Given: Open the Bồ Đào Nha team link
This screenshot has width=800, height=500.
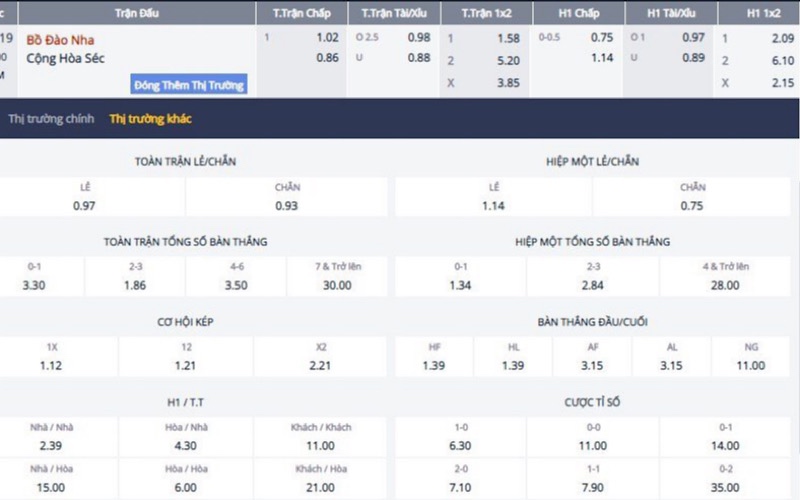Looking at the screenshot, I should tap(60, 40).
